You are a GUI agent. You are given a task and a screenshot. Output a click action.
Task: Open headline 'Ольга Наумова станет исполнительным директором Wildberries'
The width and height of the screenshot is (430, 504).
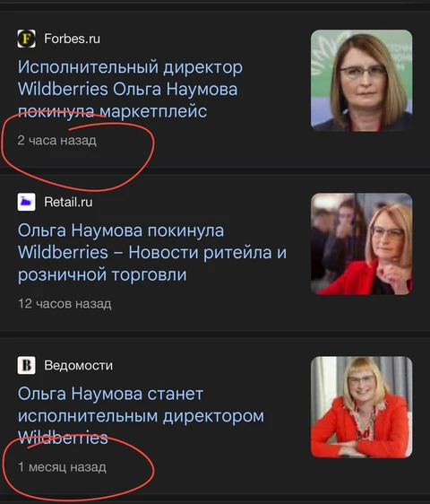(141, 415)
